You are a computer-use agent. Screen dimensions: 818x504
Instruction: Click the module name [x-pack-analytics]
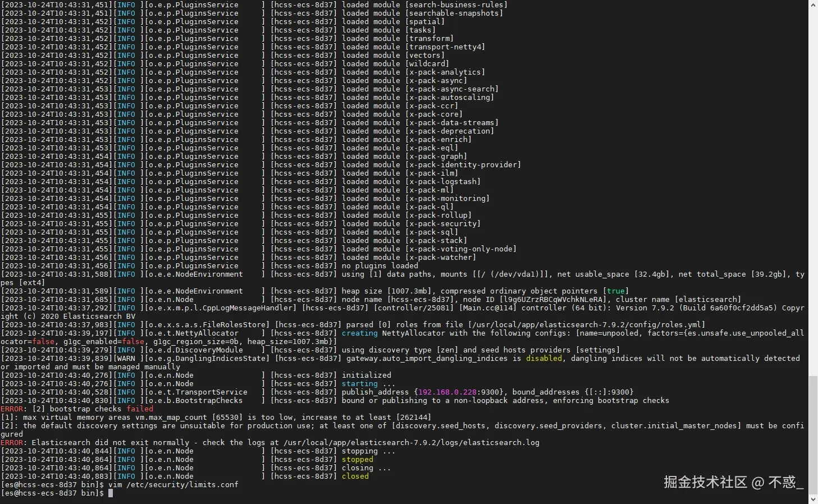pos(445,72)
